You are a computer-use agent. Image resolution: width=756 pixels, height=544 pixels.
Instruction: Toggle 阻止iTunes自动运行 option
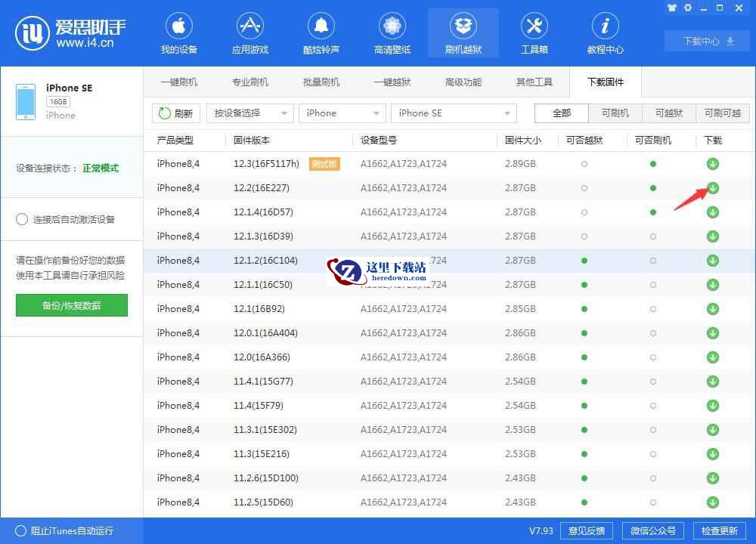tap(20, 530)
